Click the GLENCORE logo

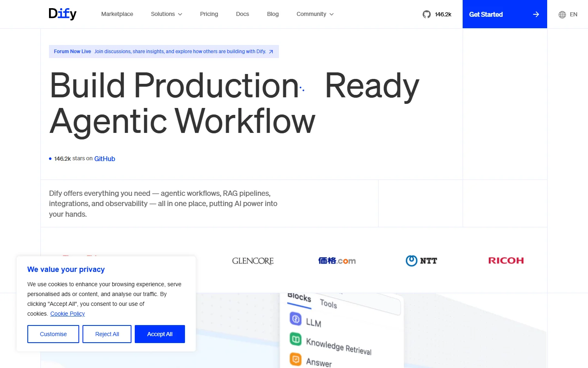point(253,261)
